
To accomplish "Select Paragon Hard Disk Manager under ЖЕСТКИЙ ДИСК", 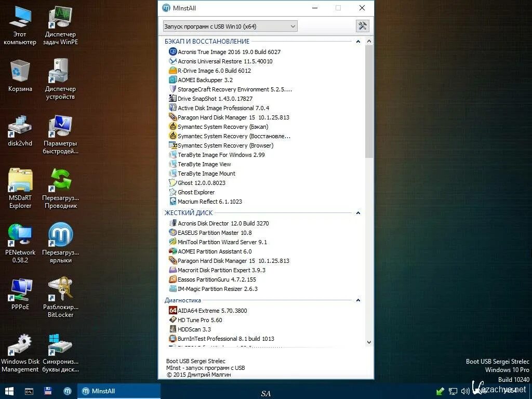I will (229, 261).
